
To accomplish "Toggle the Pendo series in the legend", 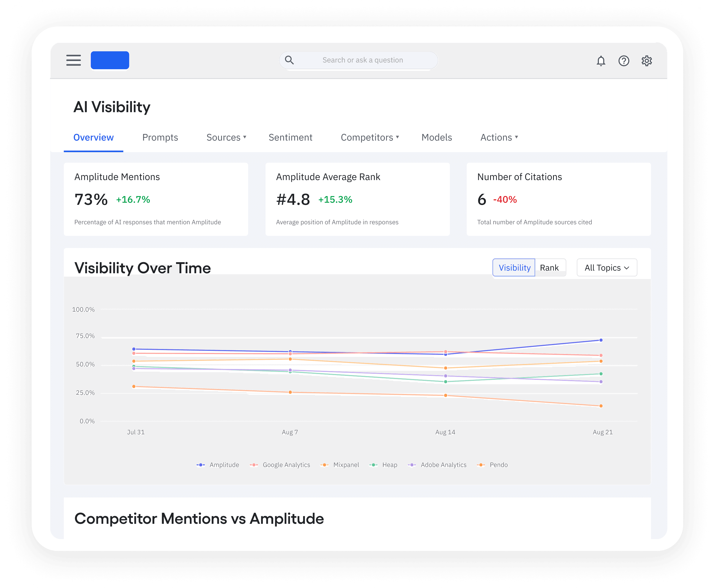I will 481,465.
